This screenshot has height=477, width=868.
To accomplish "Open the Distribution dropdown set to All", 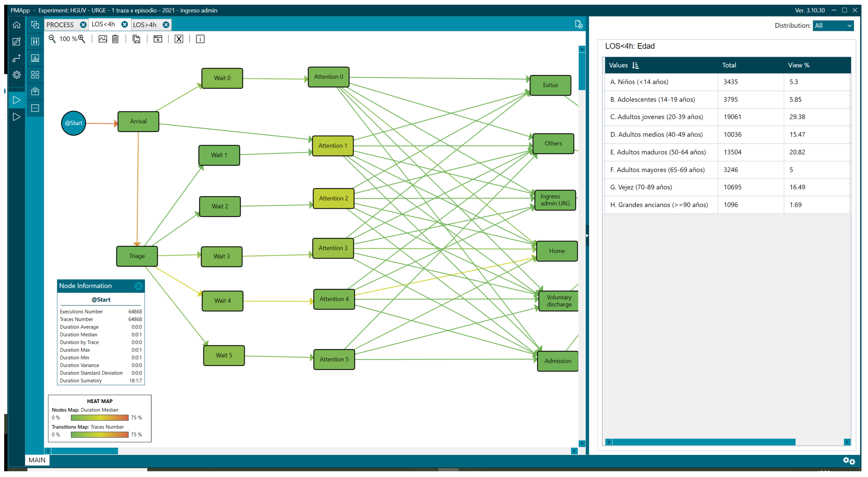I will (x=833, y=26).
